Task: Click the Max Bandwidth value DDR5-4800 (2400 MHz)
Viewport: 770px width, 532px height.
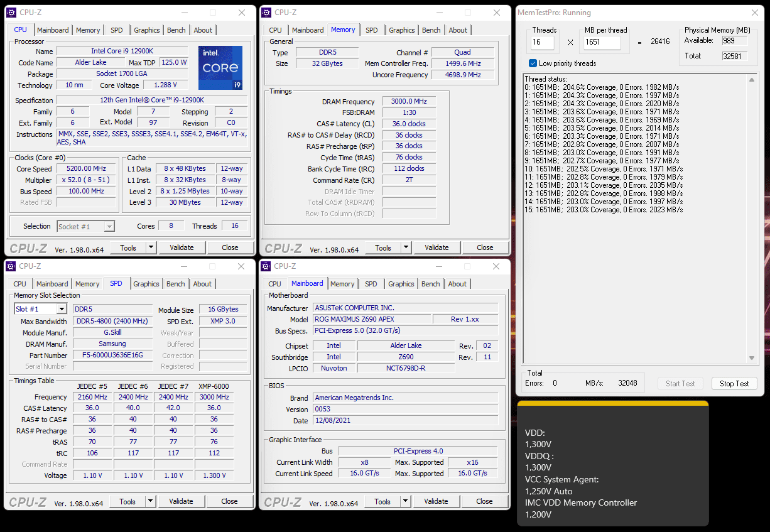Action: [x=112, y=321]
